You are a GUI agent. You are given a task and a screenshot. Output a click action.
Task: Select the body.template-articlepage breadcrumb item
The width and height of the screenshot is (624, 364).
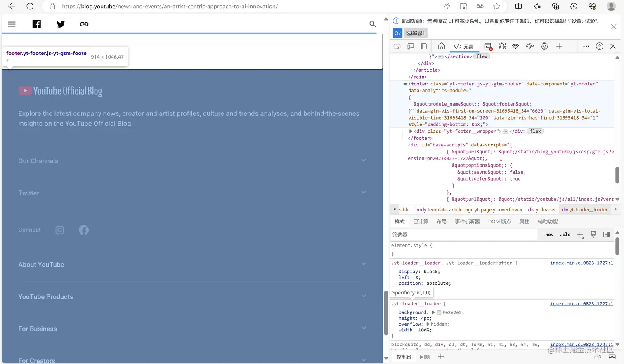(x=468, y=210)
